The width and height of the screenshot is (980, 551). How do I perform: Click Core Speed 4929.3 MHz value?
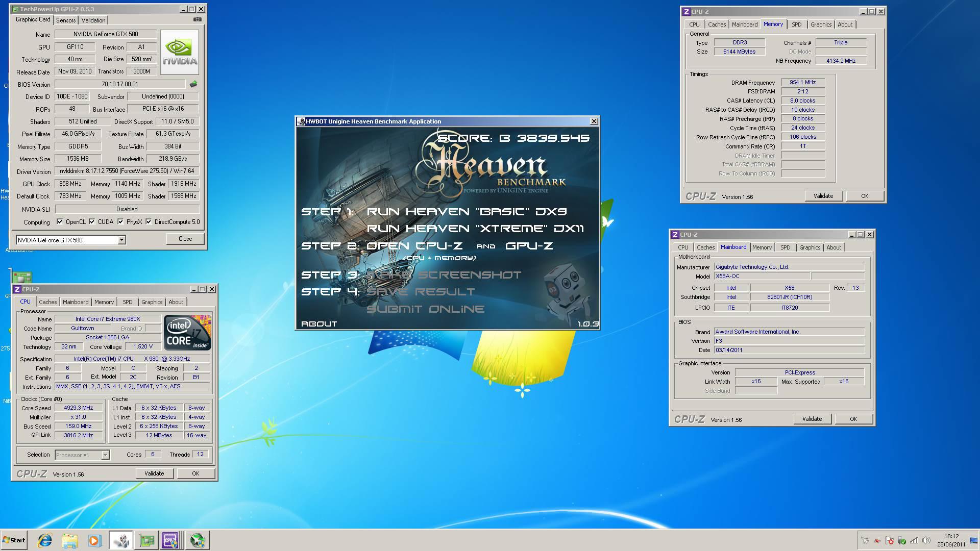(x=78, y=408)
